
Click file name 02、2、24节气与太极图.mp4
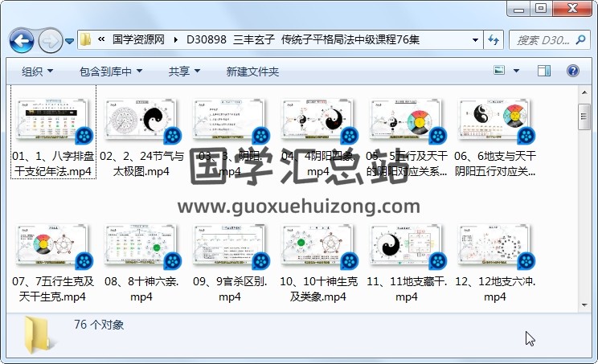pos(141,163)
